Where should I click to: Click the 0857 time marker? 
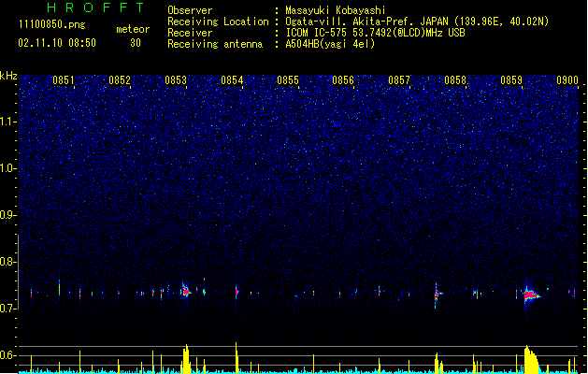click(399, 80)
